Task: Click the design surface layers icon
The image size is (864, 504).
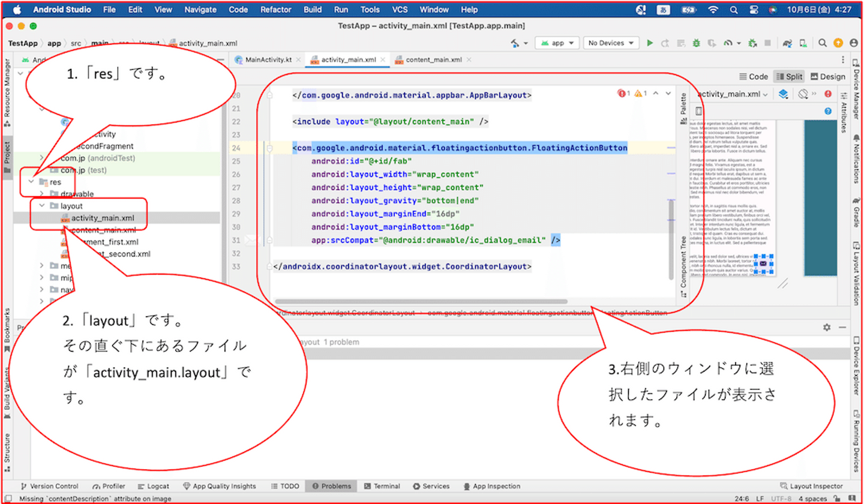Action: point(783,94)
